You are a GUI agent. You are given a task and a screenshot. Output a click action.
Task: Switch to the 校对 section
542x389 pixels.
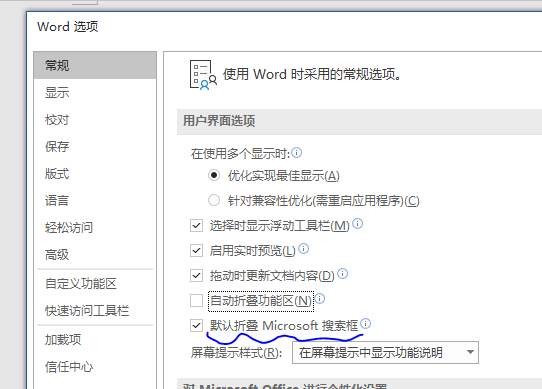click(95, 120)
